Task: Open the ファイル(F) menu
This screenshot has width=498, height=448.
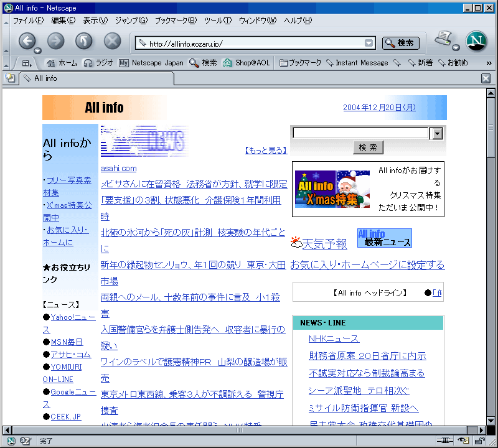Action: tap(28, 21)
